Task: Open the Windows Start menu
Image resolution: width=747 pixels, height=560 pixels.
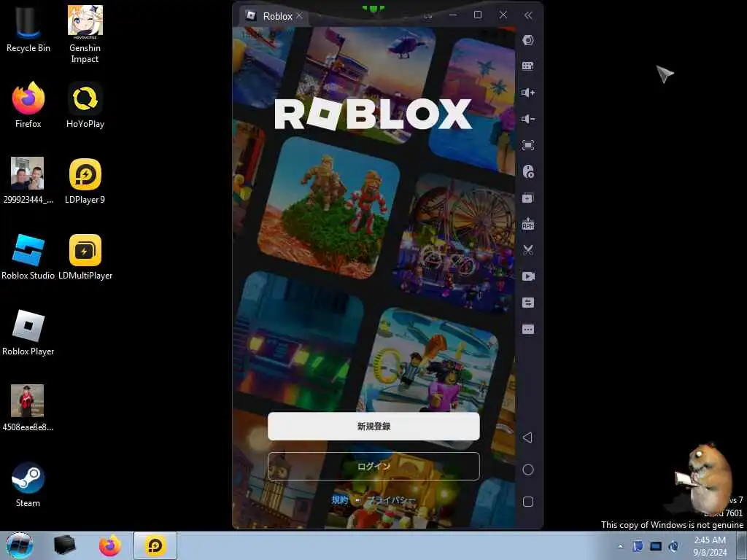Action: tap(20, 545)
